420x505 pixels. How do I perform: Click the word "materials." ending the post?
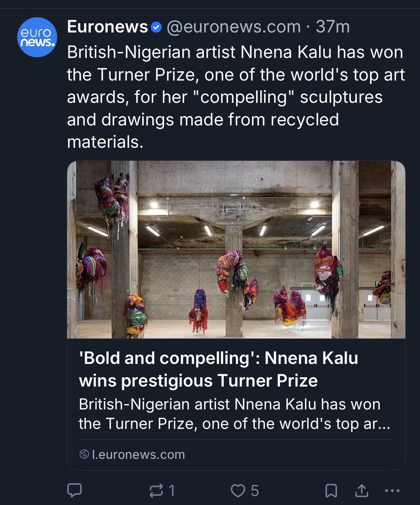click(x=105, y=142)
